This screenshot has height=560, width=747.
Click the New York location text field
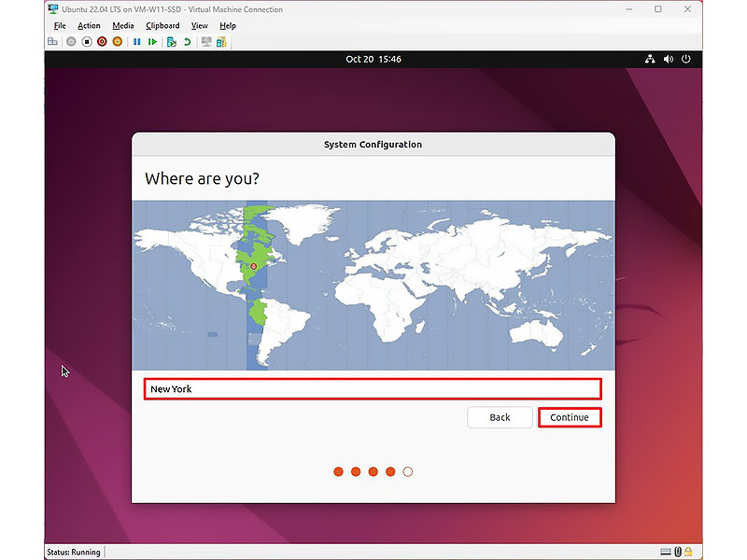(373, 389)
